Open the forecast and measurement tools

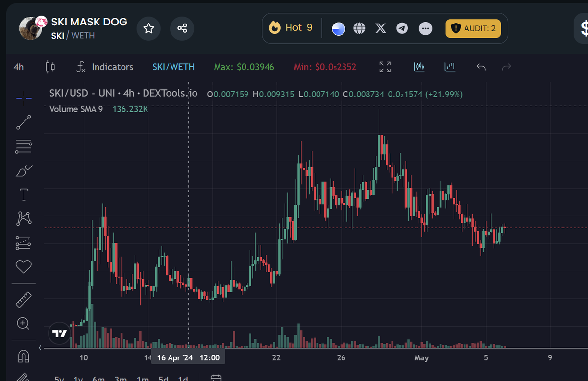pyautogui.click(x=24, y=242)
